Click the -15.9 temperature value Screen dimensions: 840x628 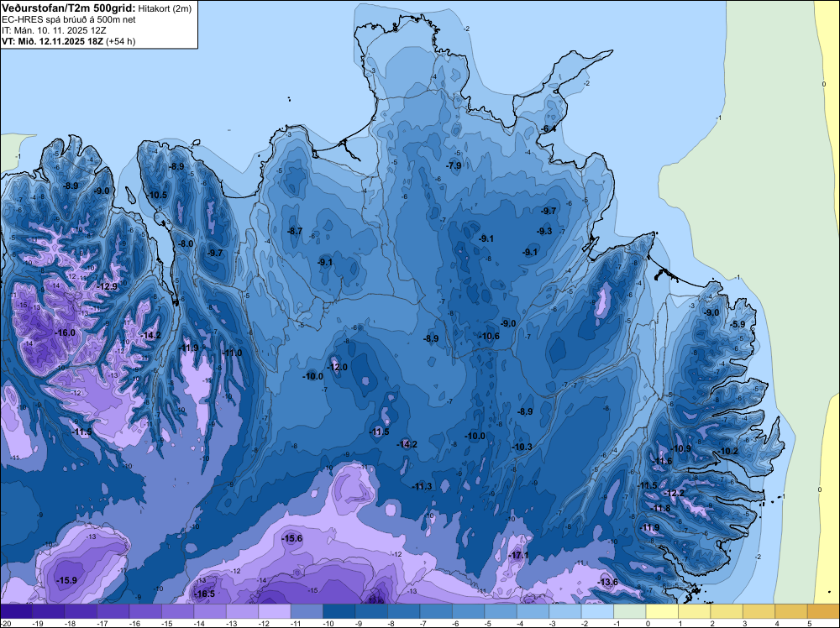click(67, 580)
